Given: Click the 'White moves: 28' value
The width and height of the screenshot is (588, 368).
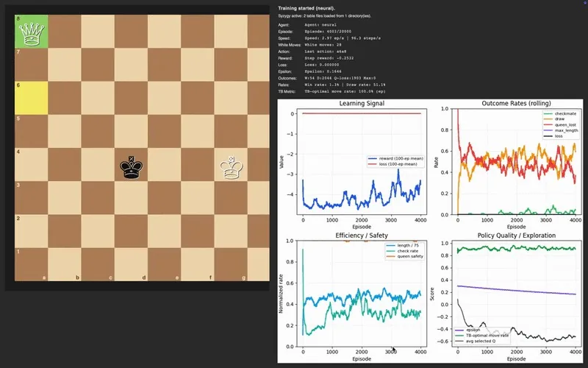Looking at the screenshot, I should tap(323, 45).
